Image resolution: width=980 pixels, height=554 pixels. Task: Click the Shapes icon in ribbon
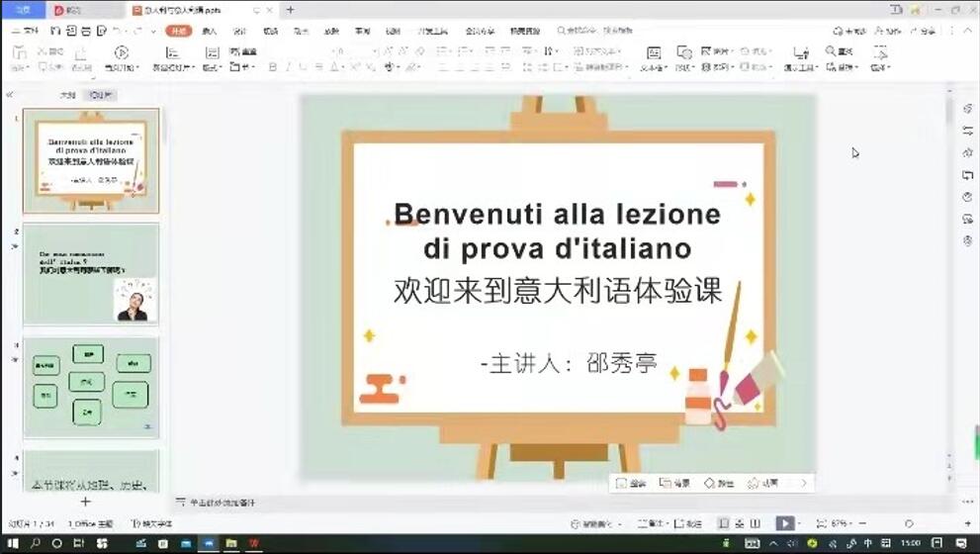(x=684, y=52)
